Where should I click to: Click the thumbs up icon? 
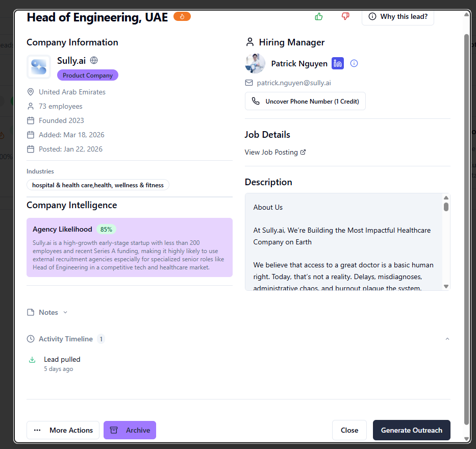(x=319, y=16)
